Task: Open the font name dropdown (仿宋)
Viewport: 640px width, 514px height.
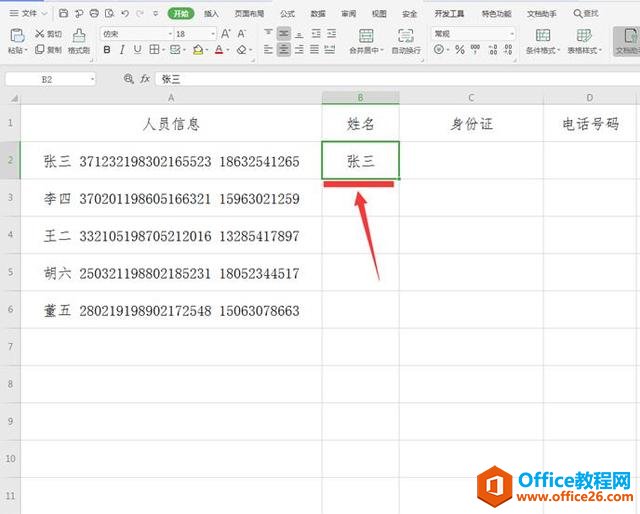Action: [170, 34]
